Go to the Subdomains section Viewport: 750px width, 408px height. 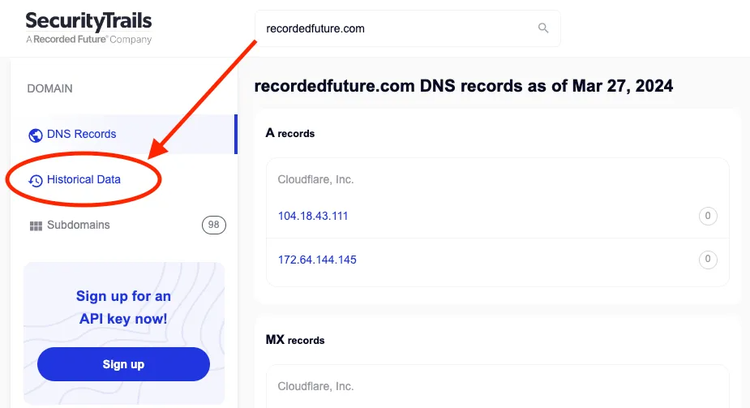[x=78, y=225]
